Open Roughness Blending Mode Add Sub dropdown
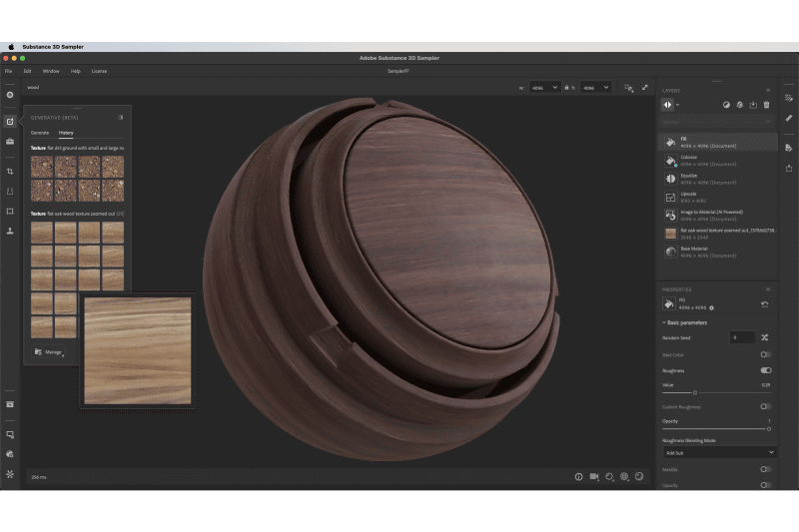This screenshot has width=799, height=532. click(719, 452)
